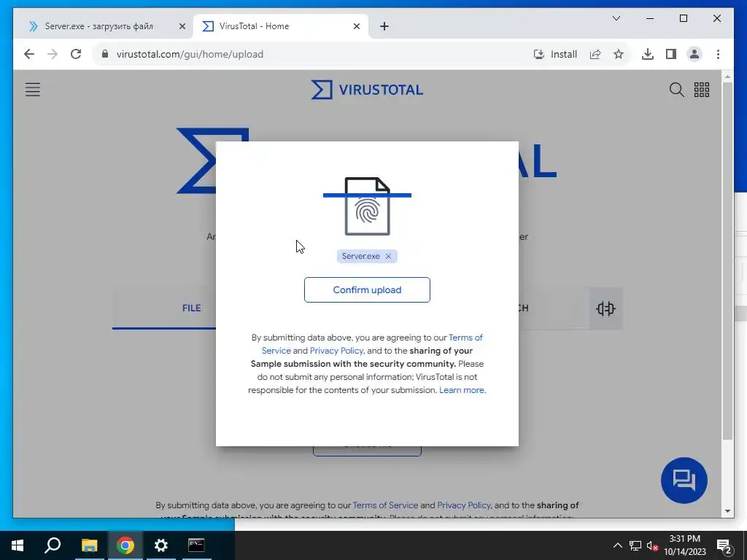Open taskbar search
The image size is (747, 560).
pyautogui.click(x=53, y=545)
